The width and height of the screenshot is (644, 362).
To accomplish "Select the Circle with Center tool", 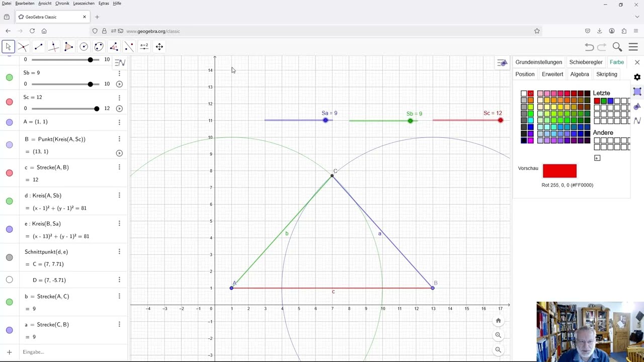I will click(84, 47).
